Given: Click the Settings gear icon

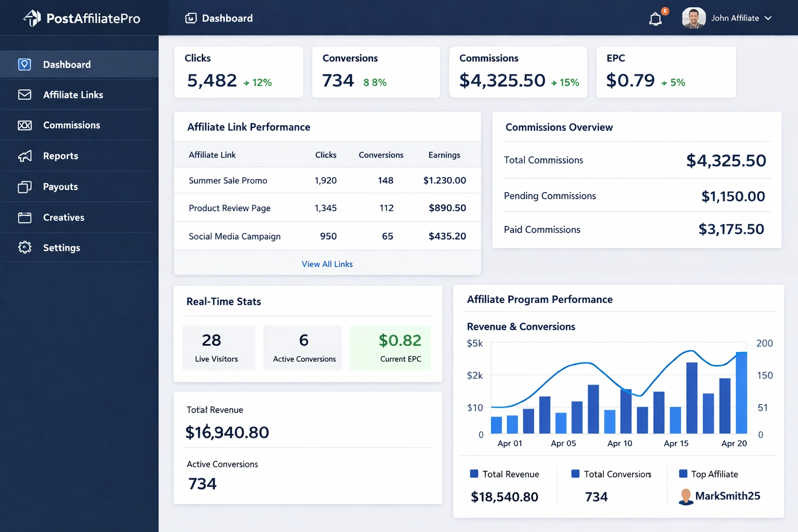Looking at the screenshot, I should point(24,248).
